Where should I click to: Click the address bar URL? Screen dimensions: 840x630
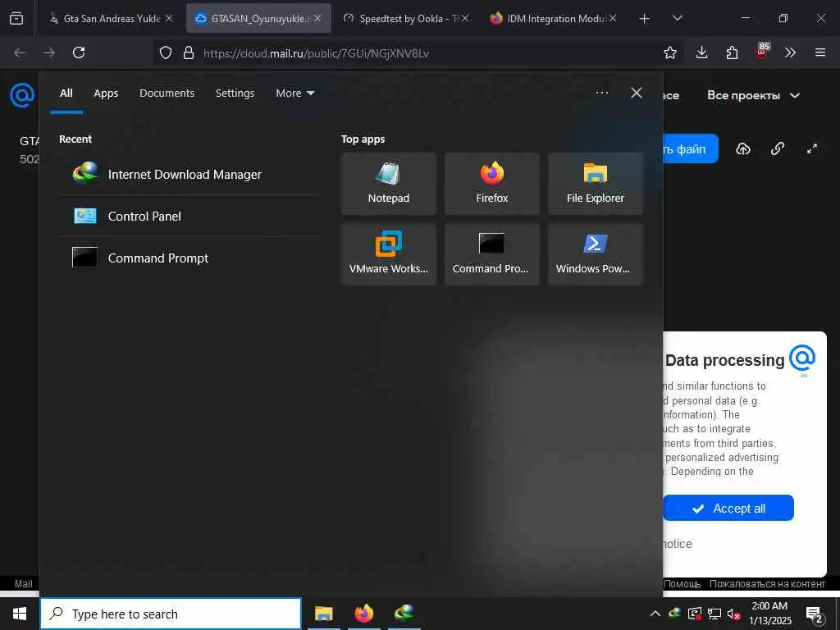click(x=316, y=53)
